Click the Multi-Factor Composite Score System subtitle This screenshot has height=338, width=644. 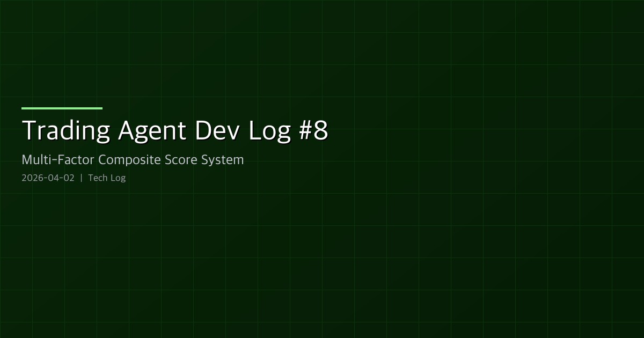pyautogui.click(x=133, y=159)
